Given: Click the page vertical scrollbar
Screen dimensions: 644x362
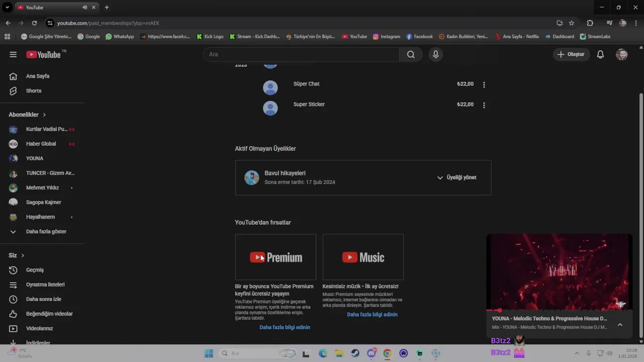Looking at the screenshot, I should click(x=640, y=216).
